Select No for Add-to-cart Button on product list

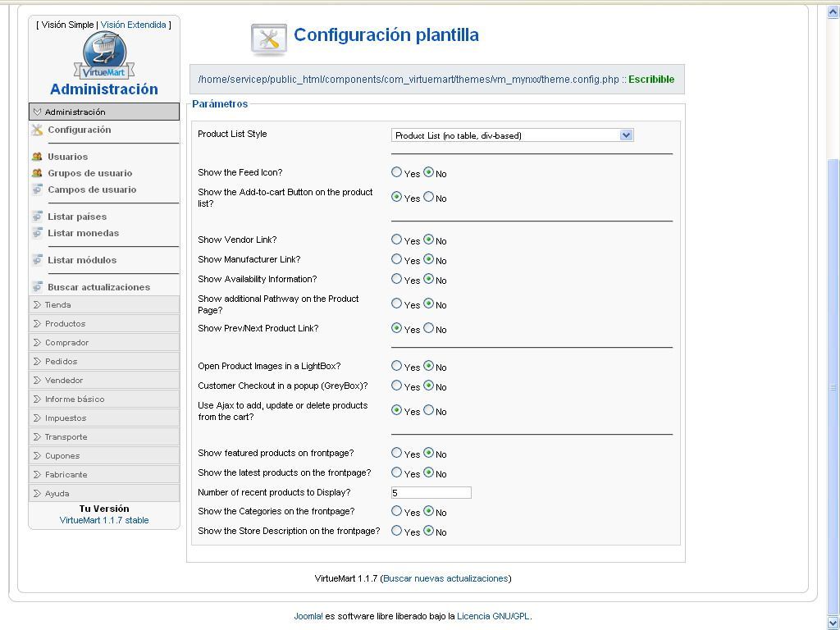428,197
